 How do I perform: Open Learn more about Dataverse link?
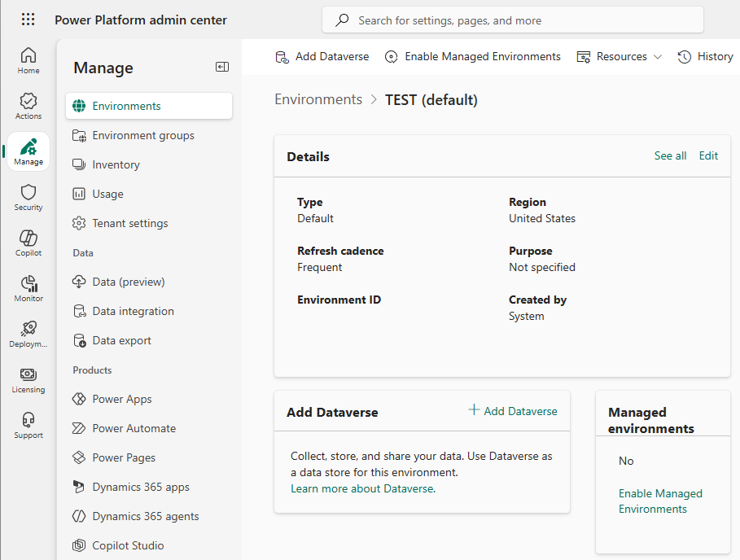[x=363, y=488]
